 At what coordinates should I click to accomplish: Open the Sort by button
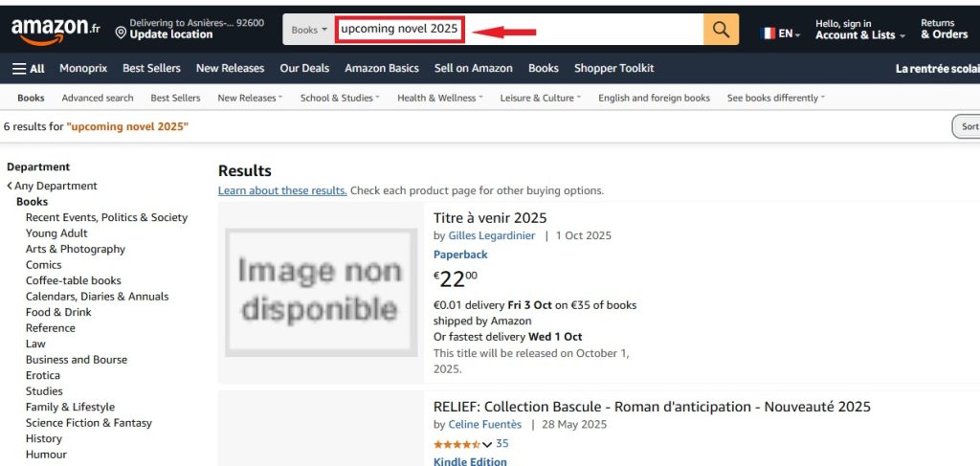967,126
